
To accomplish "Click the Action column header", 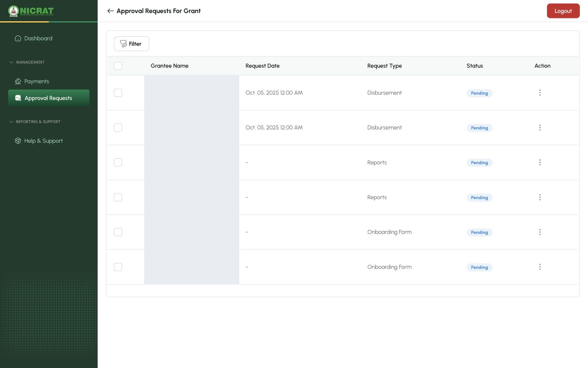I will tap(542, 66).
